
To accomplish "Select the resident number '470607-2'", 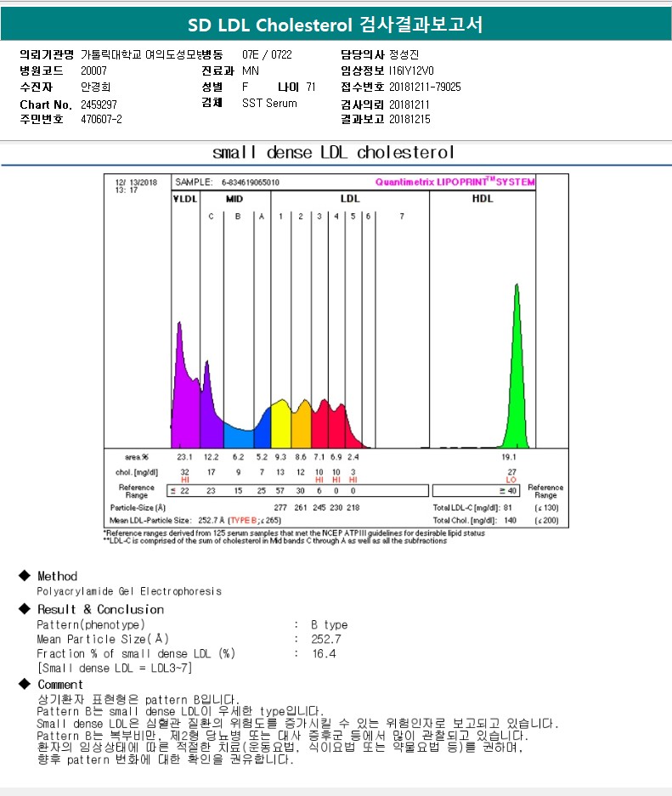I will (101, 119).
